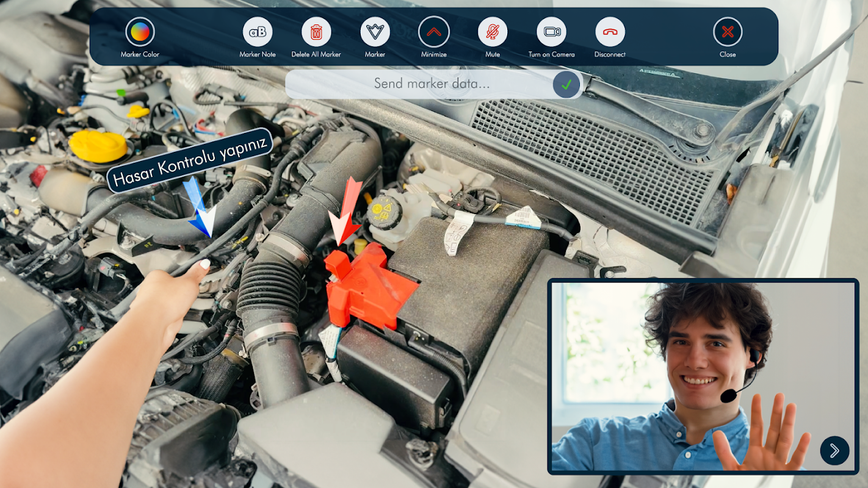
Task: Collapse the video panel with the arrow button
Action: (834, 451)
